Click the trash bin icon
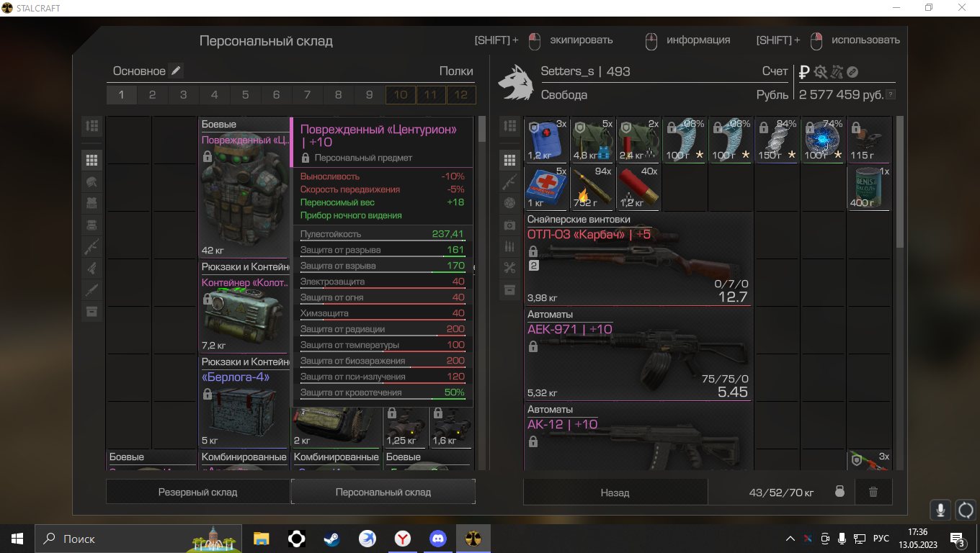Screen dimensions: 980x553 point(873,493)
